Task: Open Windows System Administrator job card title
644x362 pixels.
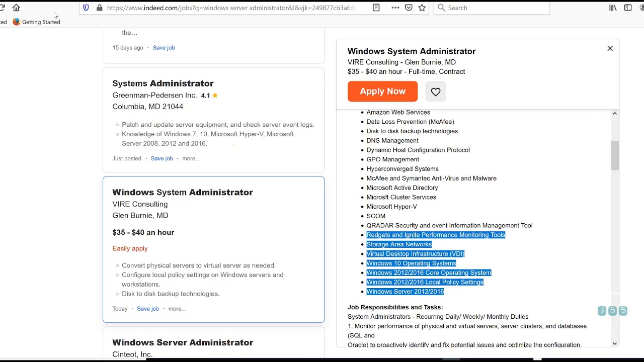Action: (x=183, y=192)
